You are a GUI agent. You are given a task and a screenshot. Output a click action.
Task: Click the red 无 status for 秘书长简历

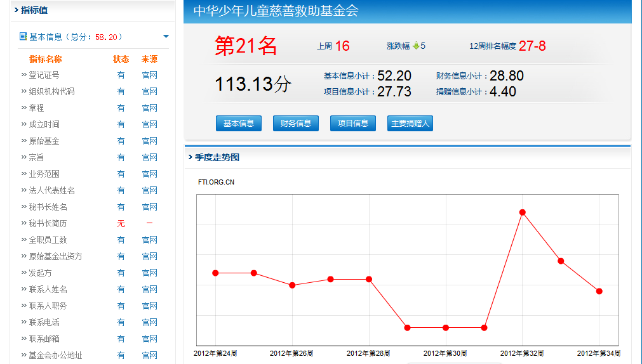pos(121,223)
